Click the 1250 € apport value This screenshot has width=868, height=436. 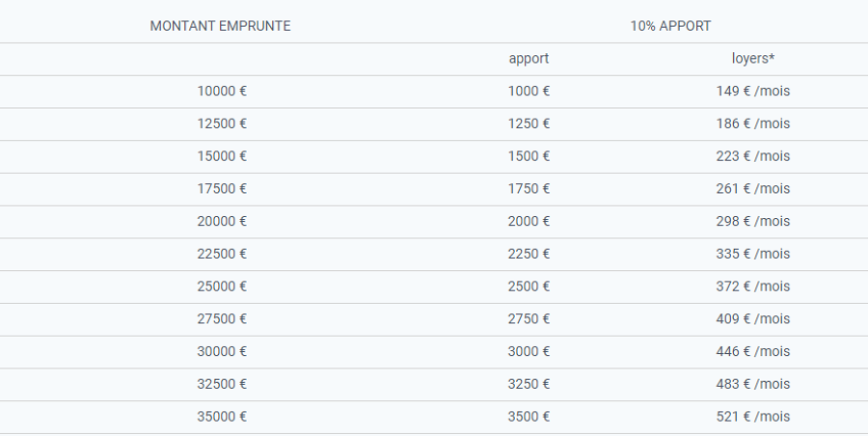(x=529, y=123)
